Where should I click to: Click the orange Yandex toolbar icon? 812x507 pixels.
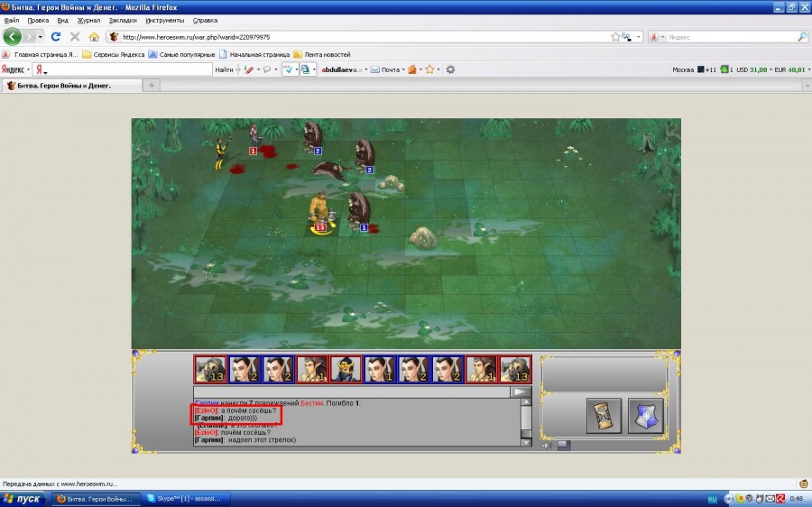coord(412,69)
